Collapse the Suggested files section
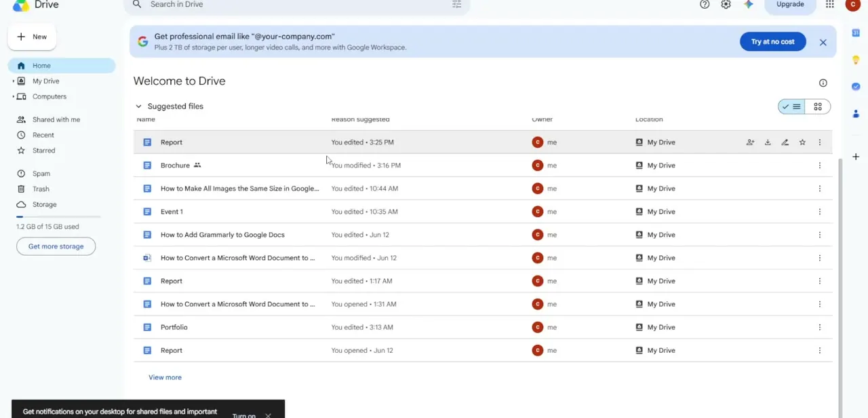The height and width of the screenshot is (418, 868). (138, 107)
